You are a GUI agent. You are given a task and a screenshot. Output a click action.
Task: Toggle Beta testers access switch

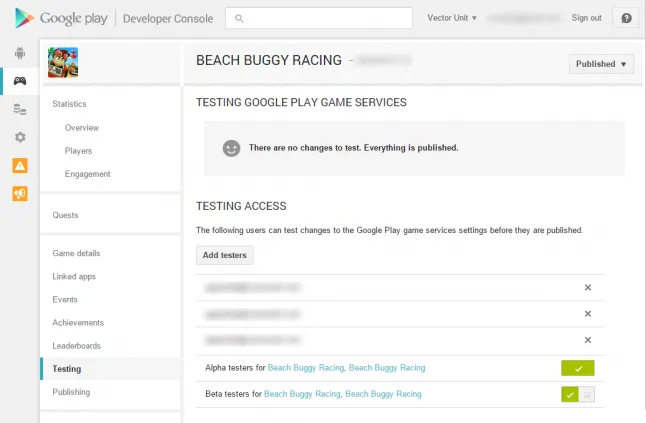578,395
